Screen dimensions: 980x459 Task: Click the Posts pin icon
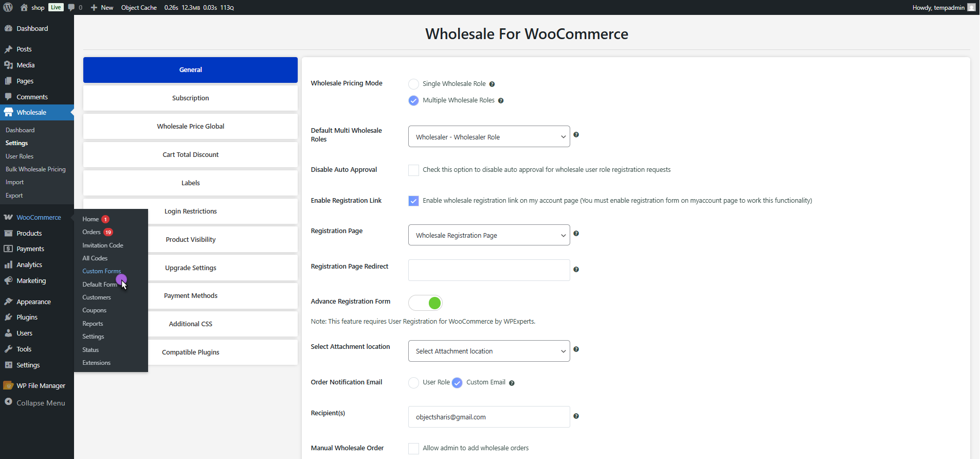8,49
